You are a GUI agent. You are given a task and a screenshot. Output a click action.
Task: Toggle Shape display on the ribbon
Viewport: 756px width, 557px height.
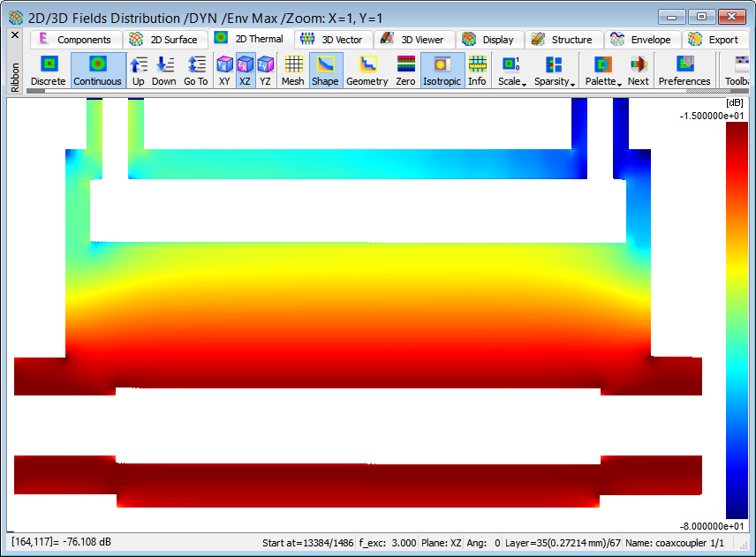[325, 71]
